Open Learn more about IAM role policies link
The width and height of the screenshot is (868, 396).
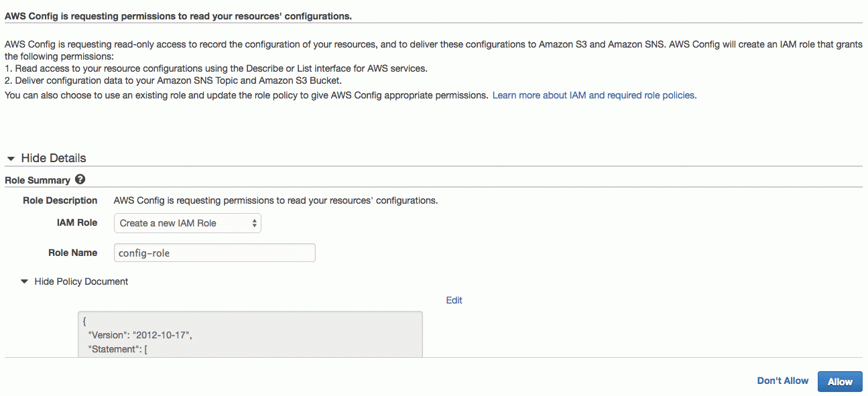tap(594, 95)
